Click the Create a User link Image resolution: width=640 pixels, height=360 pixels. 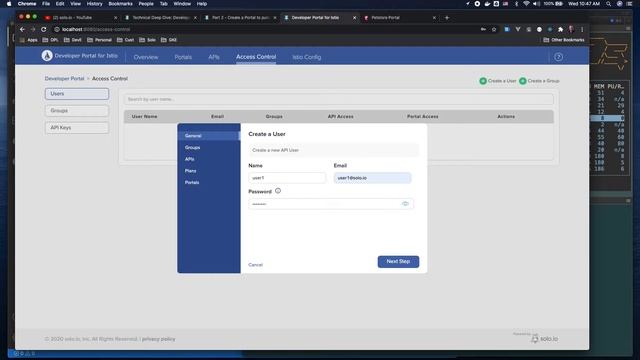(502, 81)
